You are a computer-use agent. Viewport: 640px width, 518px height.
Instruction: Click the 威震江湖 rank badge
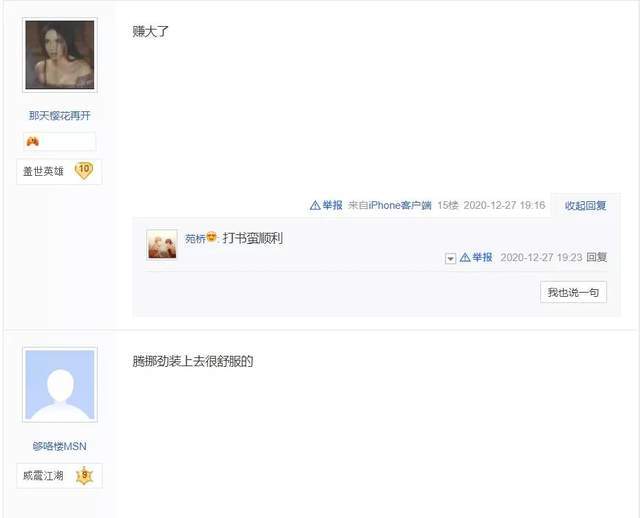(x=59, y=476)
